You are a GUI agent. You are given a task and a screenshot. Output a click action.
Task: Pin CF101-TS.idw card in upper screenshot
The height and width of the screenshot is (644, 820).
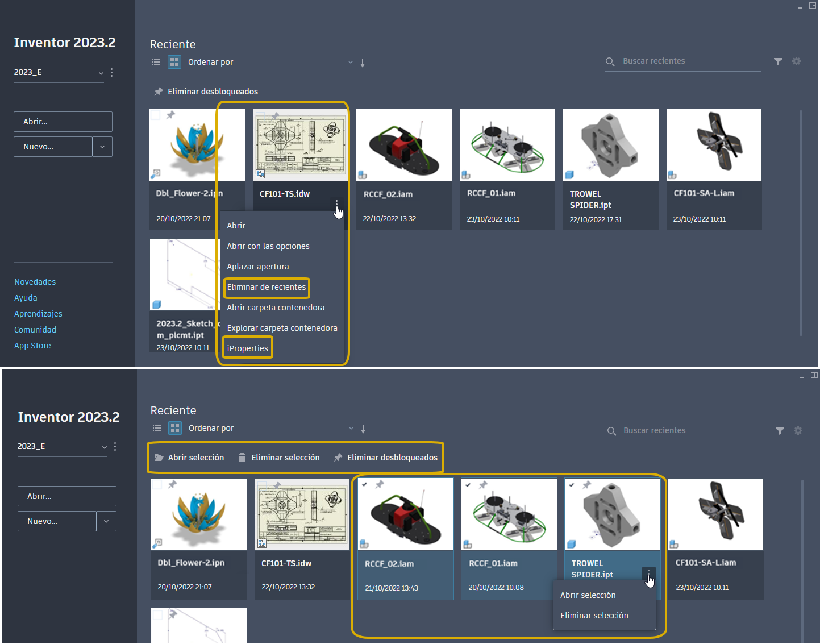[x=275, y=115]
